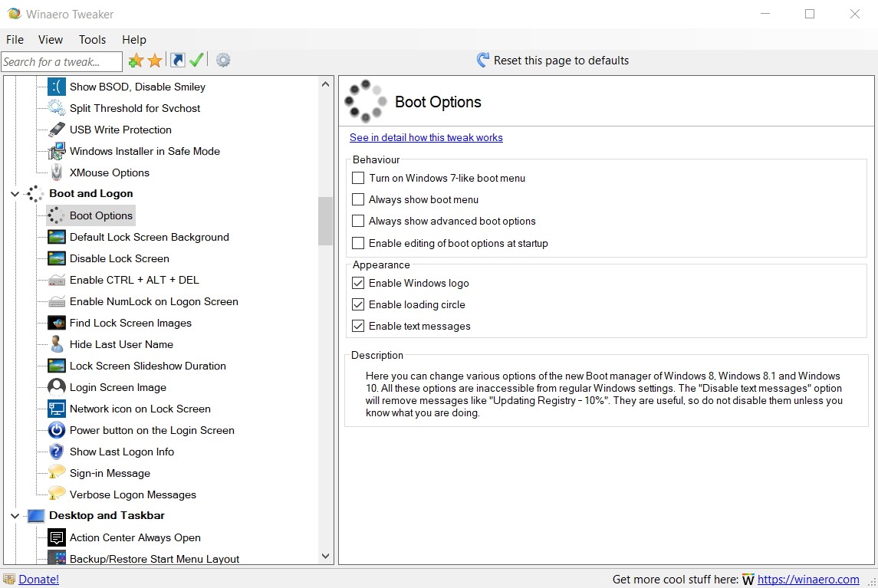Screen dimensions: 878x588
Task: Click the Windows Installer in Safe Mode icon
Action: click(x=57, y=151)
